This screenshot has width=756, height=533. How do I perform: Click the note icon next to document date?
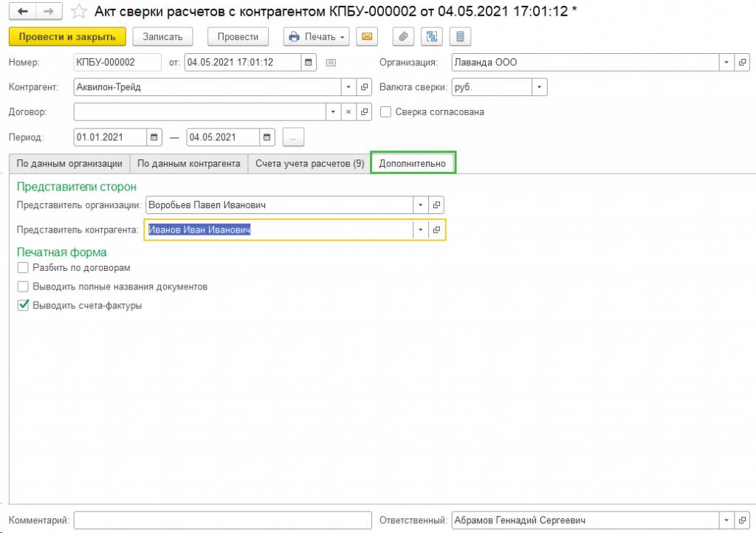coord(331,62)
